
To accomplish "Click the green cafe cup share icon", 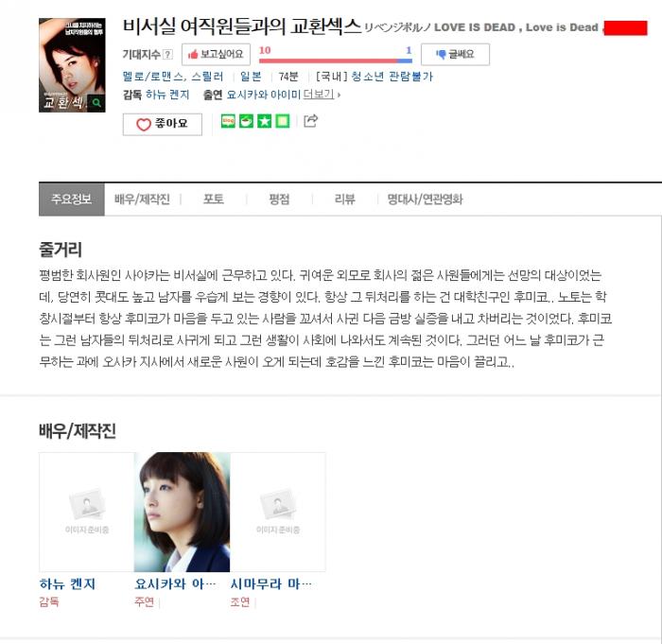I will [x=246, y=121].
